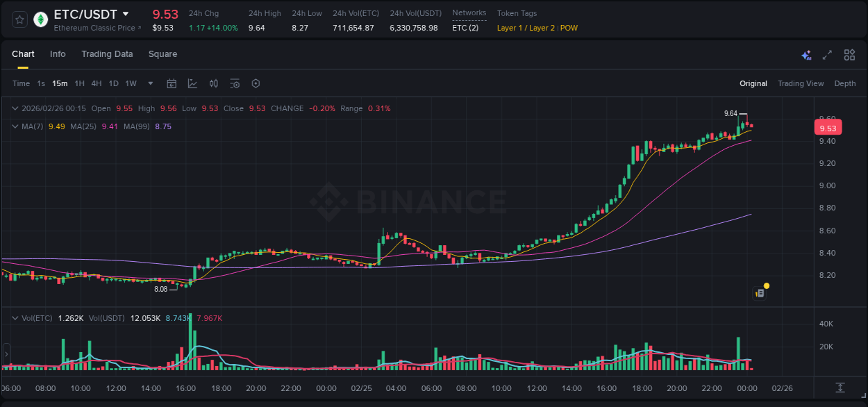Switch chart to Trading View mode
Image resolution: width=868 pixels, height=407 pixels.
tap(801, 83)
